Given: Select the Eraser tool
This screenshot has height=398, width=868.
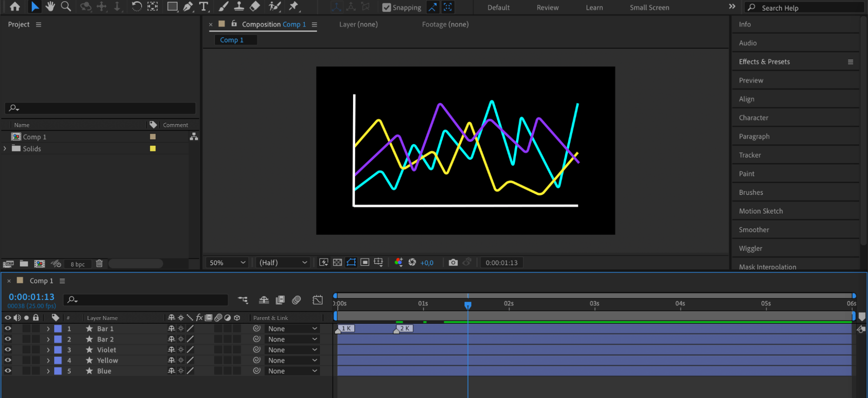Looking at the screenshot, I should pos(255,7).
